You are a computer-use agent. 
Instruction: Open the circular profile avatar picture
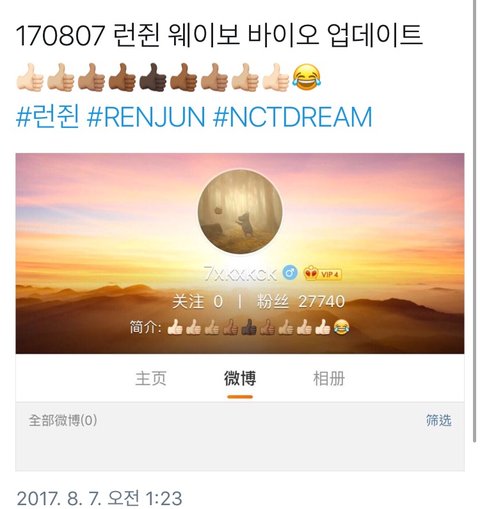coord(240,211)
